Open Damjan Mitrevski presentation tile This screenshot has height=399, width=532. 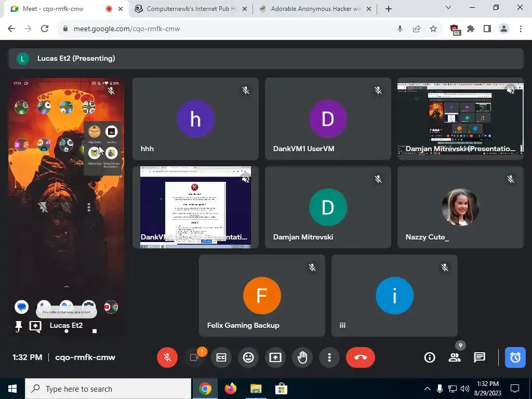click(x=460, y=119)
